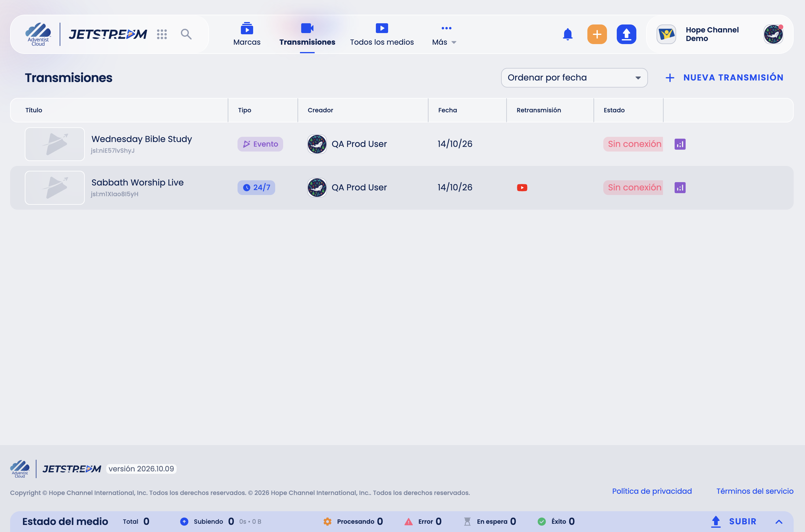Select the Transmisiones tab

(x=307, y=34)
